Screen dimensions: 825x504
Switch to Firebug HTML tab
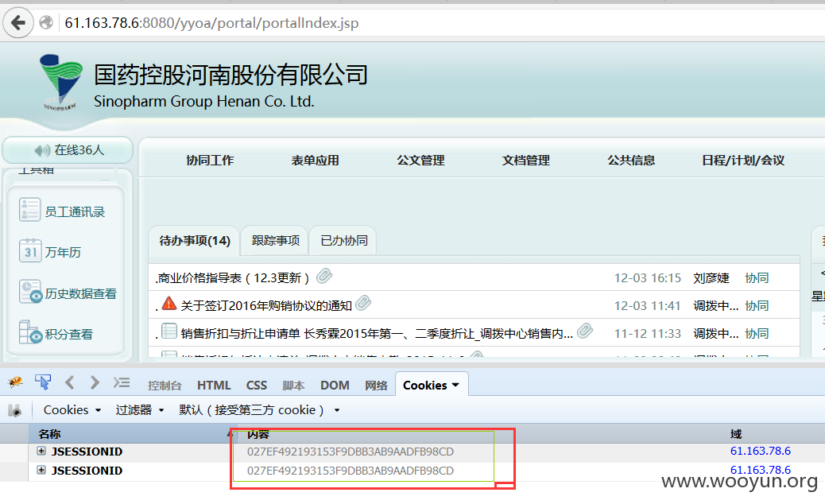coord(214,386)
